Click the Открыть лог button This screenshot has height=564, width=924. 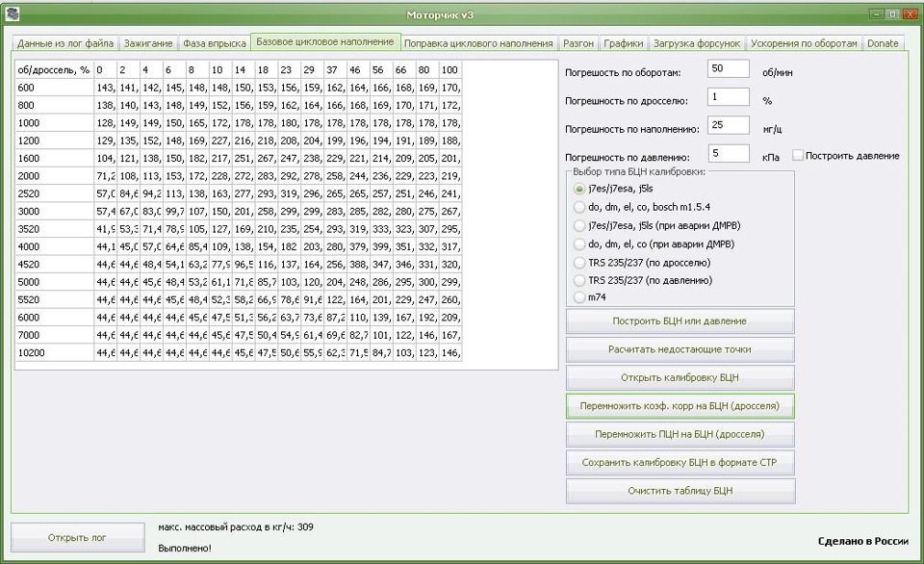pyautogui.click(x=78, y=537)
